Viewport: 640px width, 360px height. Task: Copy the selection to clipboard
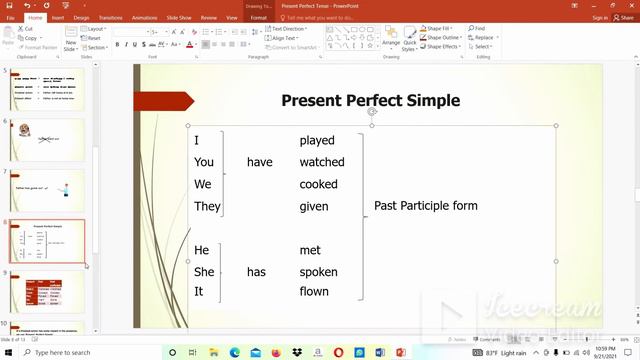tap(27, 38)
